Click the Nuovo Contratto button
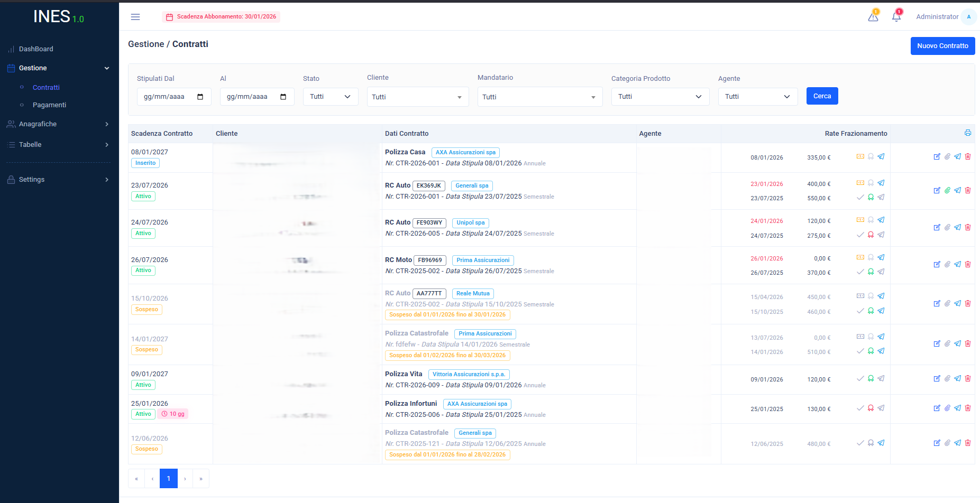This screenshot has width=980, height=503. pos(942,46)
